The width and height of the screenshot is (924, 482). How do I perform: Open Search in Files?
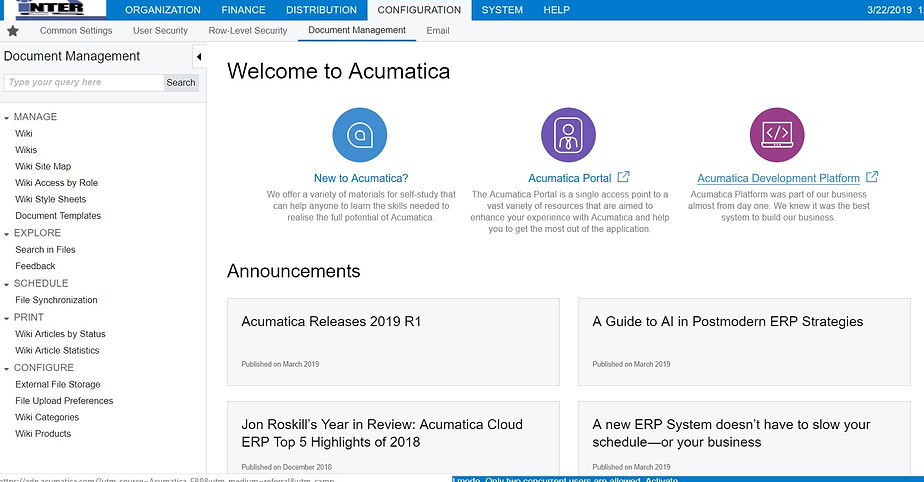(45, 249)
